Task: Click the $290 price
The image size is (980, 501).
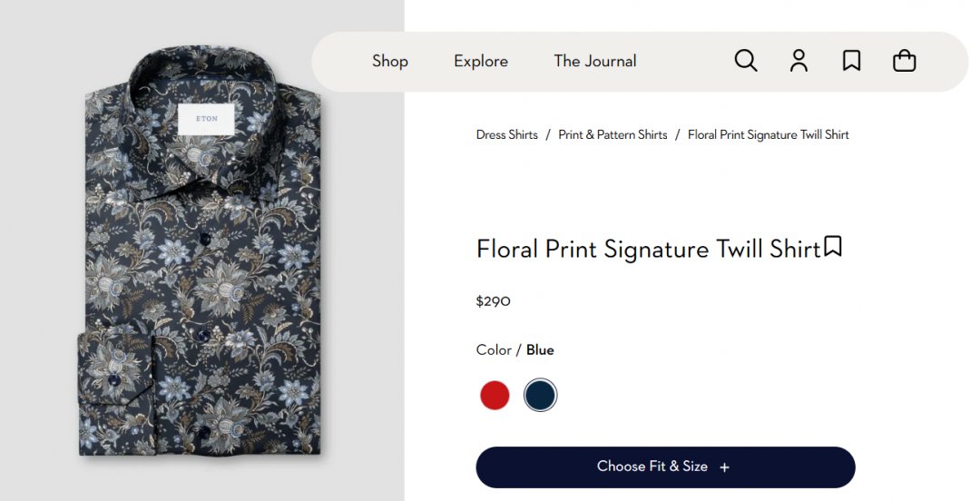Action: coord(494,301)
